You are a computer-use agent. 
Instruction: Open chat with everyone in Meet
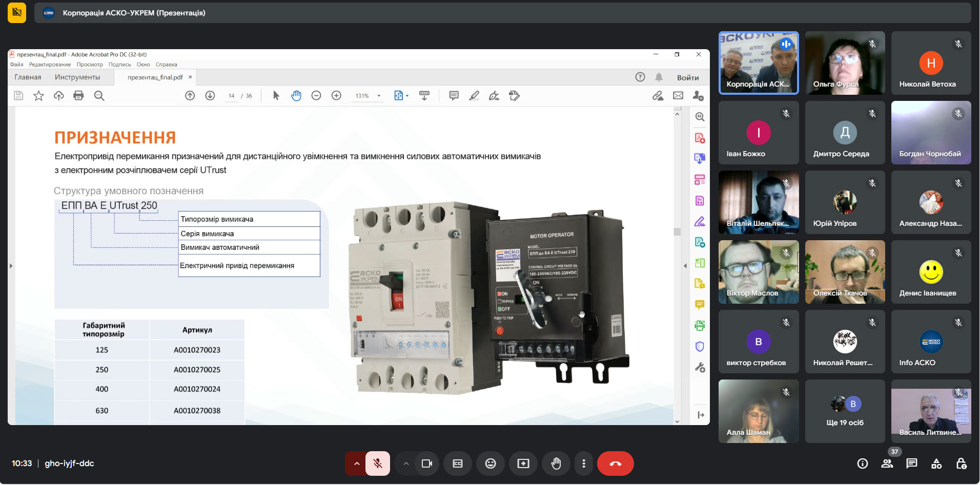click(x=912, y=463)
